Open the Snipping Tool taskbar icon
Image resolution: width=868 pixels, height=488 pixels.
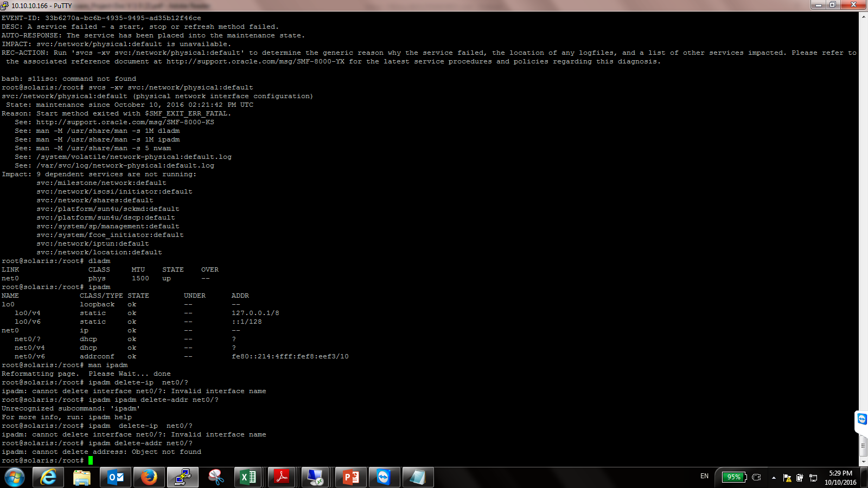pos(216,477)
